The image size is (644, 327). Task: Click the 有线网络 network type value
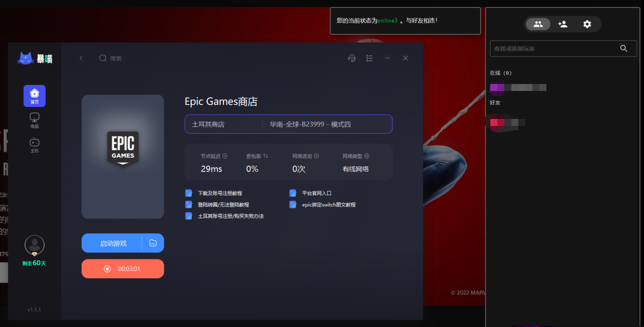click(355, 169)
